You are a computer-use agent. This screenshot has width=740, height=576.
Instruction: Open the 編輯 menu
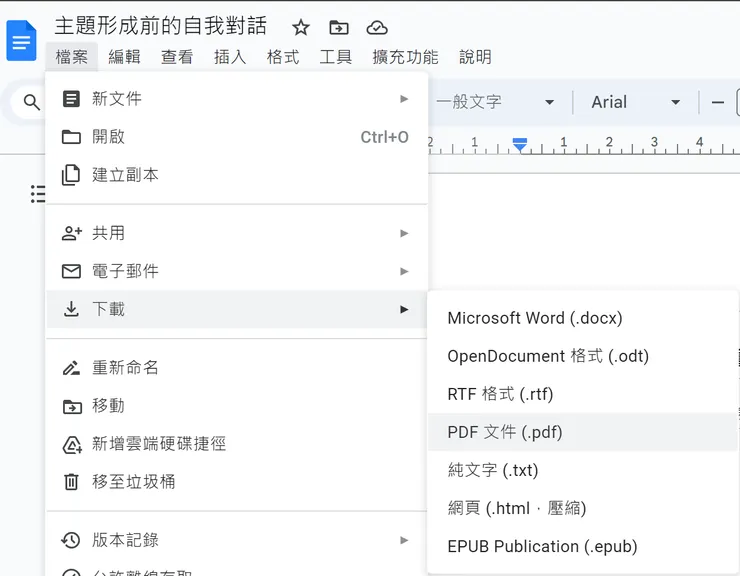125,57
